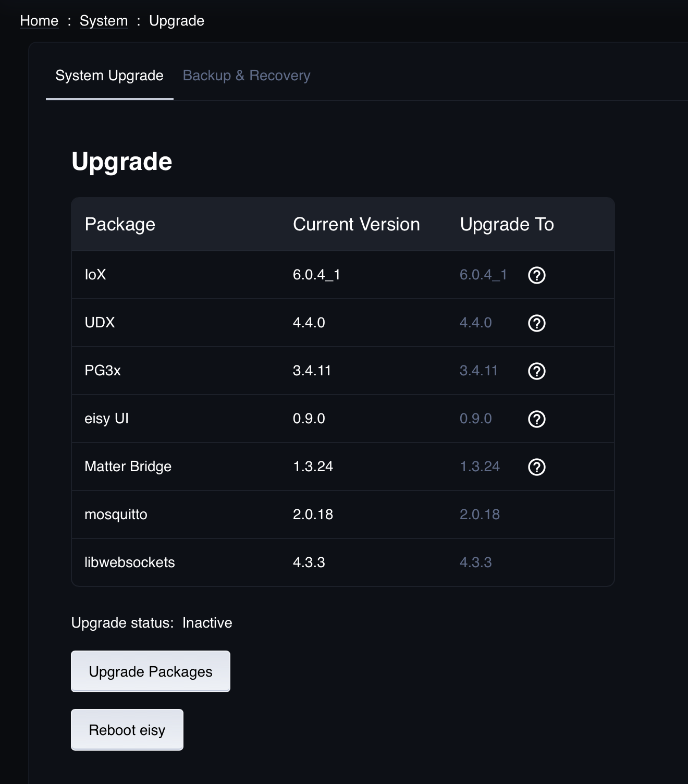The width and height of the screenshot is (688, 784).
Task: Select the System Upgrade tab
Action: pyautogui.click(x=109, y=76)
